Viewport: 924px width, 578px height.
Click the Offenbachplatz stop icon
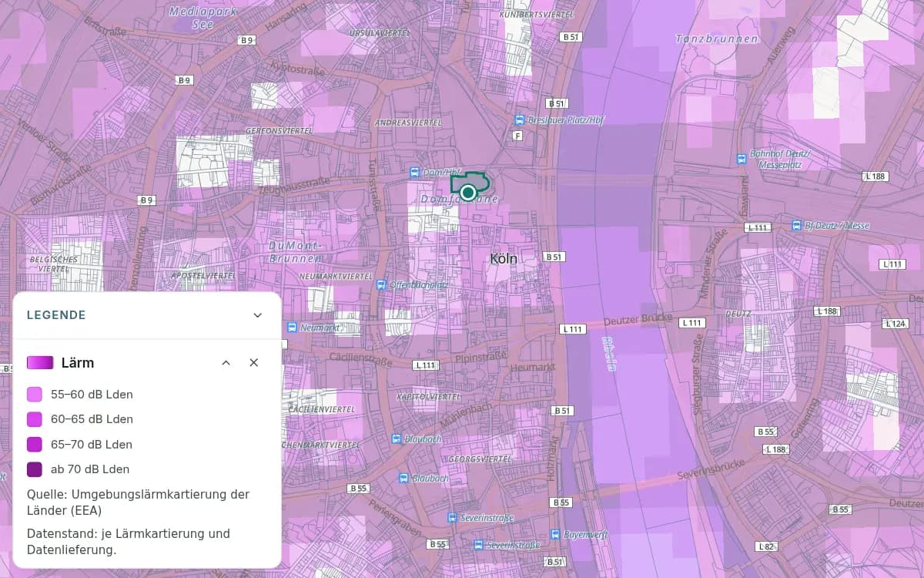380,284
